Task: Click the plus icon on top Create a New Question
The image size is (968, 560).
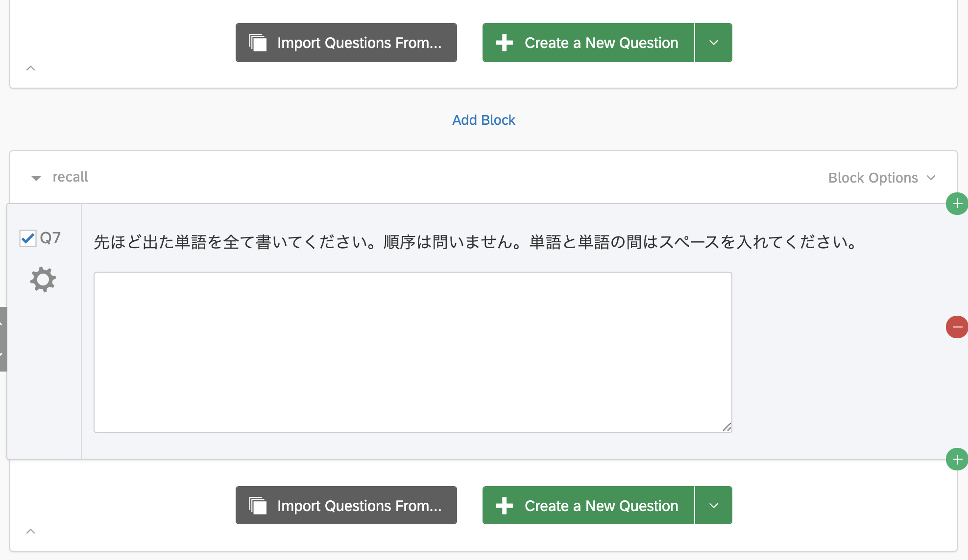Action: coord(504,43)
